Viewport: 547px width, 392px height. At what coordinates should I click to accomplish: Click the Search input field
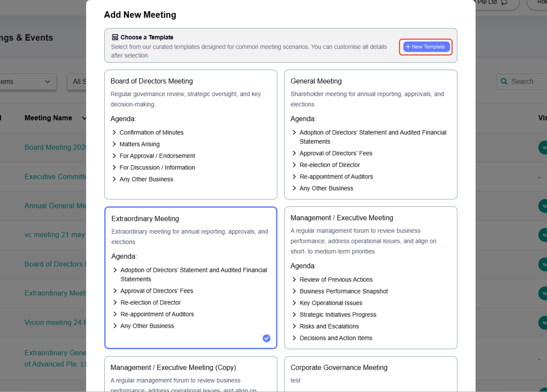[522, 82]
